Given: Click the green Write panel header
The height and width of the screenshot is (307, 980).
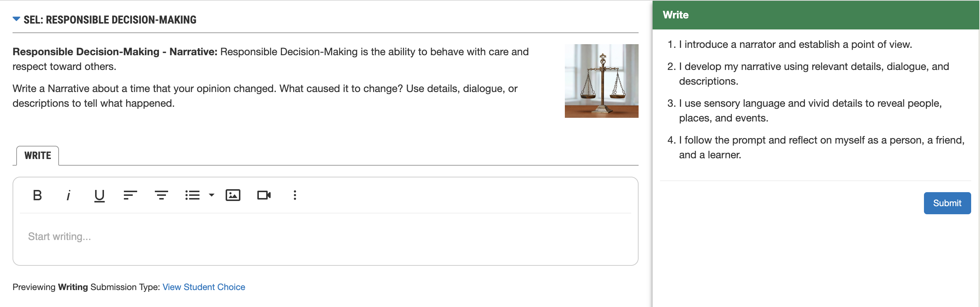Looking at the screenshot, I should pos(816,15).
